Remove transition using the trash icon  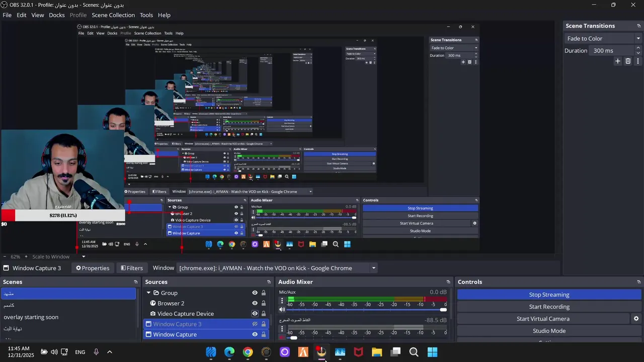pyautogui.click(x=628, y=61)
